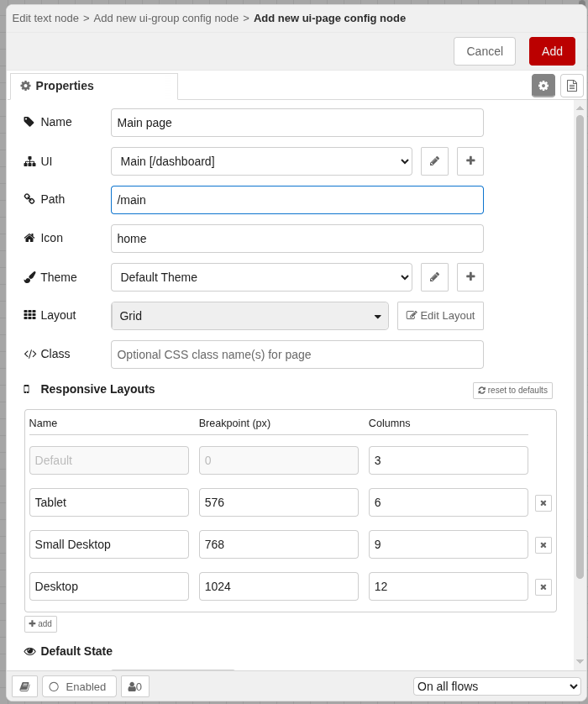
Task: Open node properties via gear icon button
Action: point(543,86)
